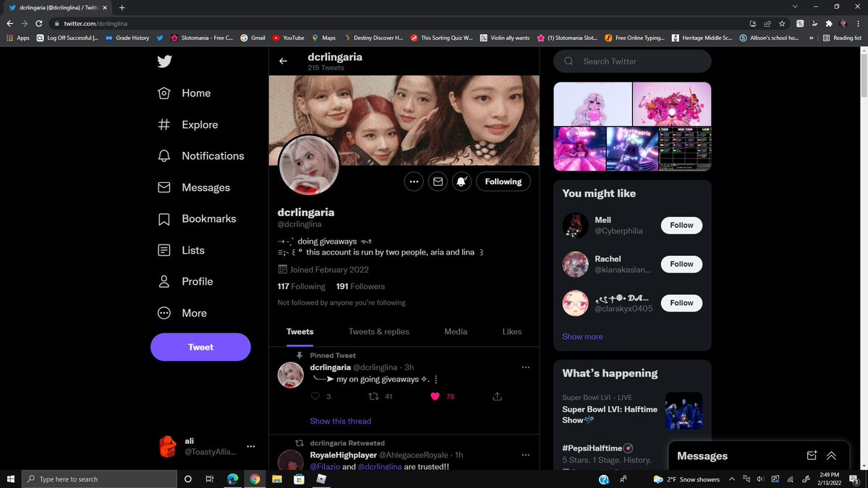Click Show more under You might like

(x=582, y=337)
